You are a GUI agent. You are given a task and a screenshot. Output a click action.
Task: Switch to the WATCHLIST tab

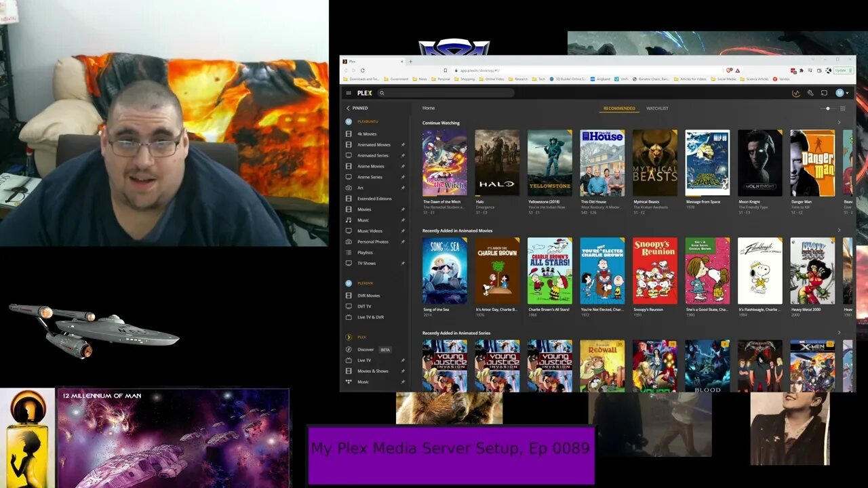[x=657, y=108]
